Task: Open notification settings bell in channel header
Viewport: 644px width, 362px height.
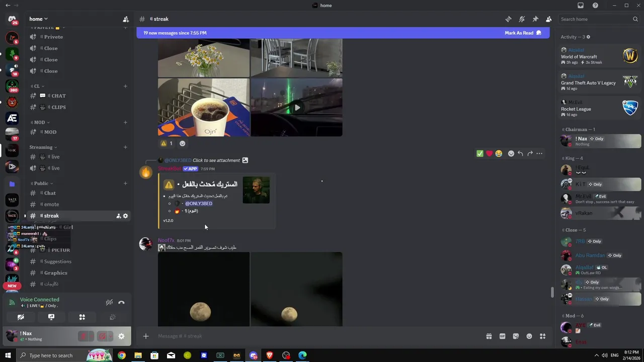Action: tap(522, 19)
